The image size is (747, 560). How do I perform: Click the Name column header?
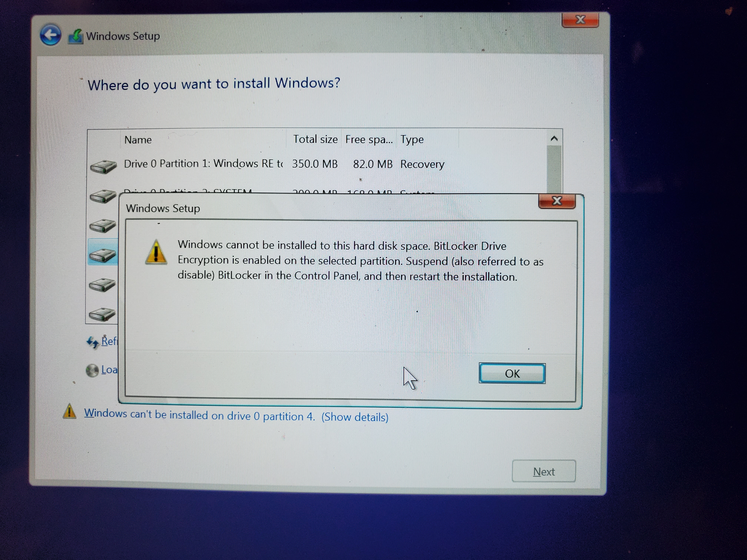point(138,140)
